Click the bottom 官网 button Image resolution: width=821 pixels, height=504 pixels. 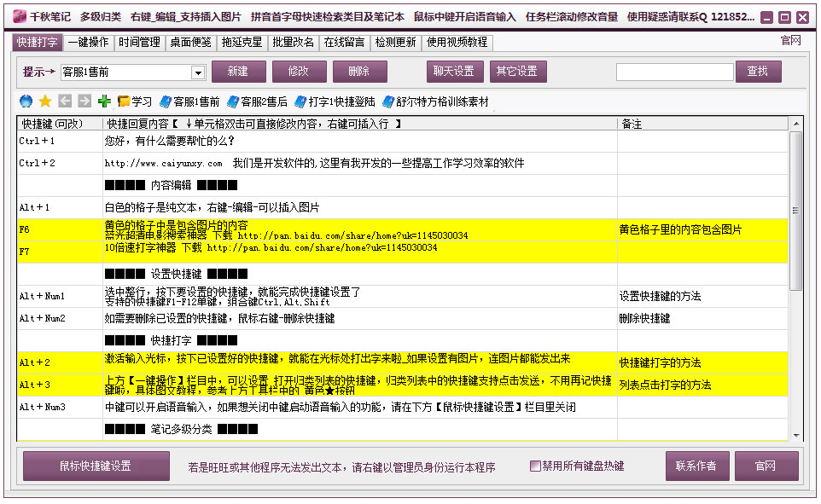[766, 466]
